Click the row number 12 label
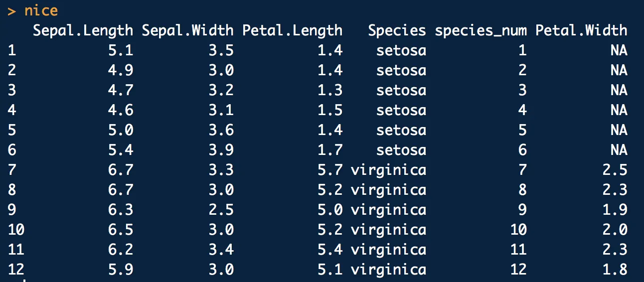 (16, 270)
